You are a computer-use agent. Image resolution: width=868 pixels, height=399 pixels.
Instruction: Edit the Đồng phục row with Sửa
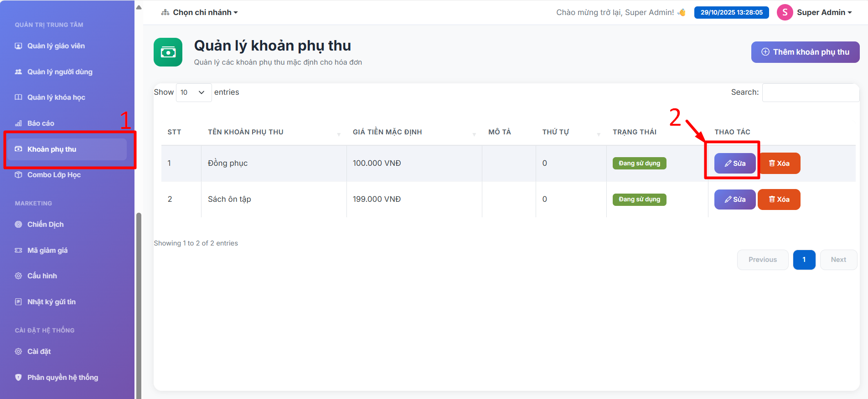pos(734,164)
